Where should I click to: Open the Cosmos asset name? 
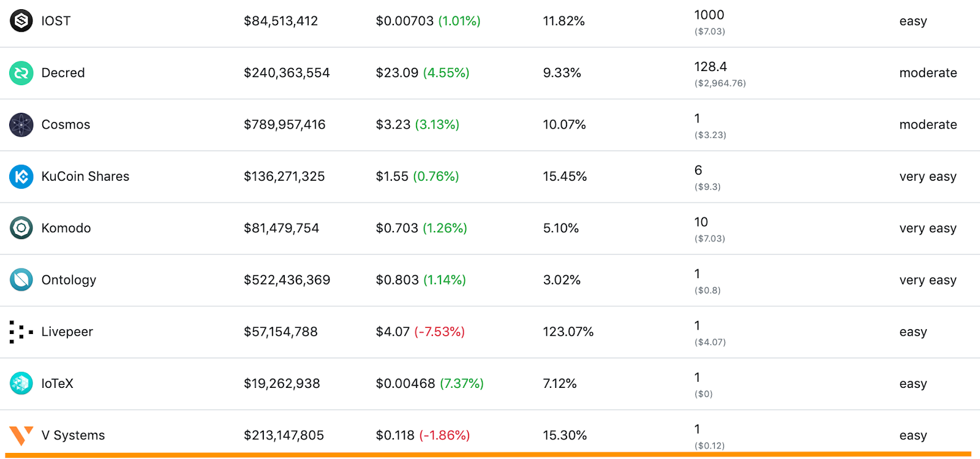click(x=66, y=124)
